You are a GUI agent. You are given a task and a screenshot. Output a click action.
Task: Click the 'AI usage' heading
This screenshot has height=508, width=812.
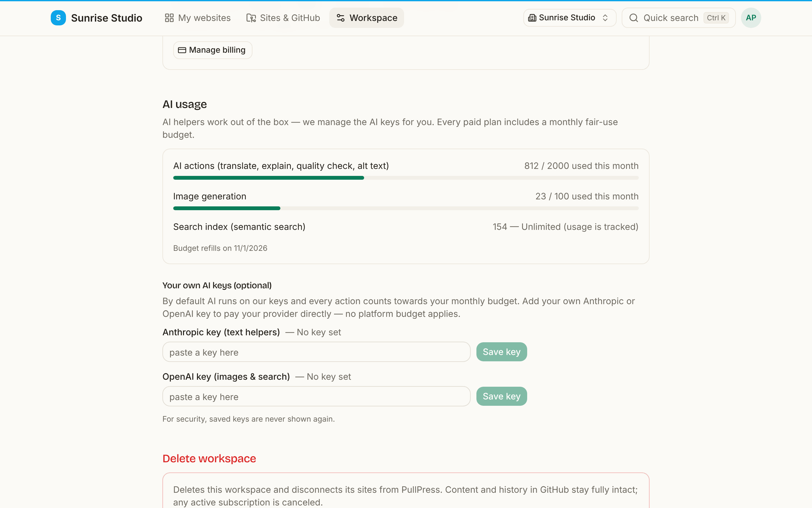tap(185, 104)
